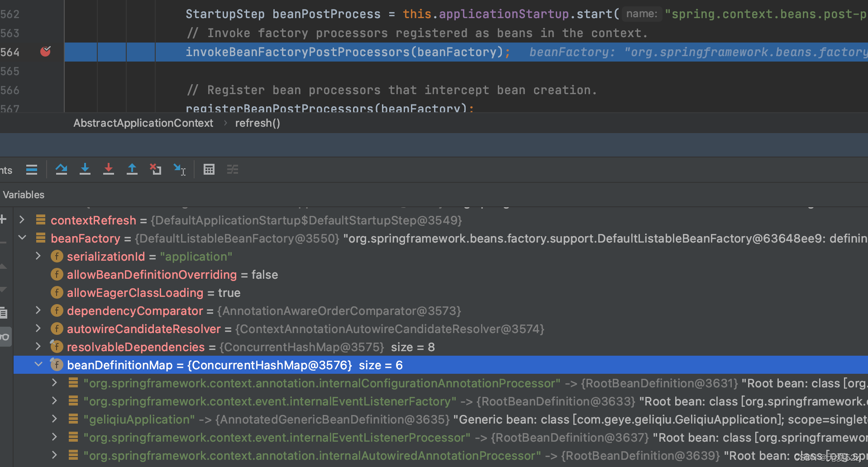868x467 pixels.
Task: Click the DefaultListableBeanFactory@3550 value
Action: (x=237, y=238)
